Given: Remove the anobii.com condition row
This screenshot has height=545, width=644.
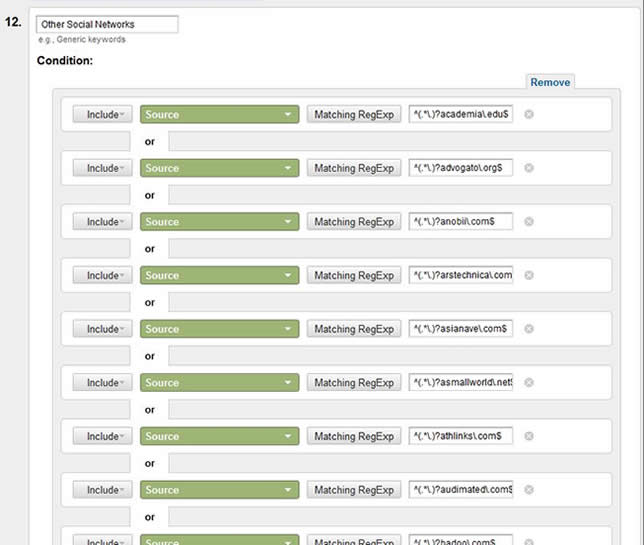Looking at the screenshot, I should click(x=529, y=221).
